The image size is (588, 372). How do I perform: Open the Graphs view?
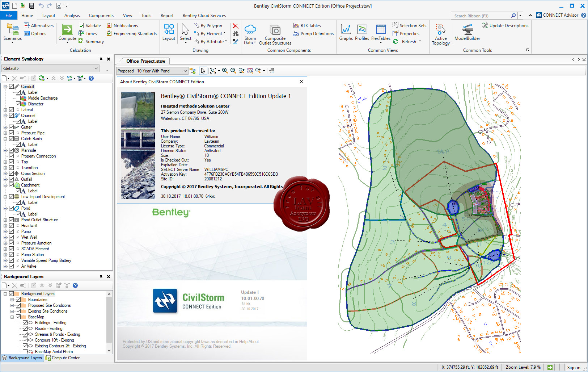click(346, 32)
